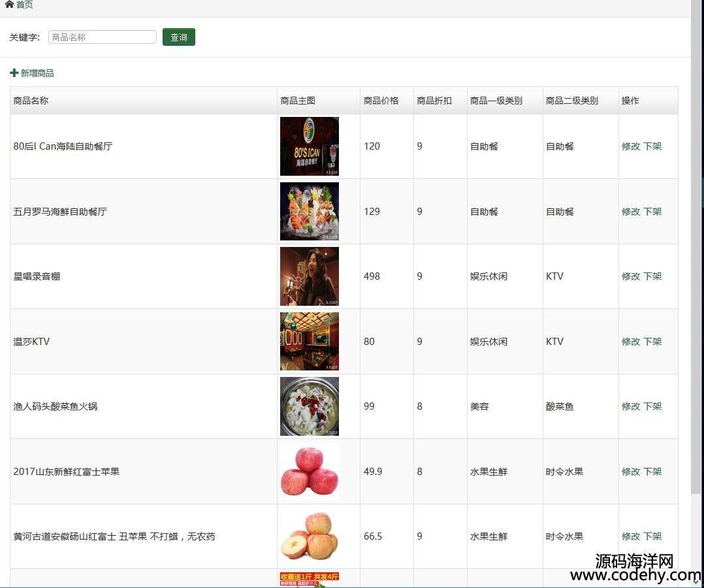Click 下架 for 80后I Can海陆自助餐厅
The height and width of the screenshot is (588, 704).
click(652, 146)
